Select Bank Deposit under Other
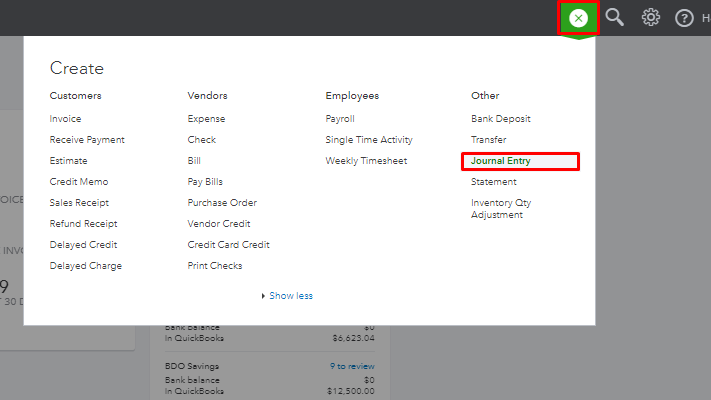 pos(501,119)
